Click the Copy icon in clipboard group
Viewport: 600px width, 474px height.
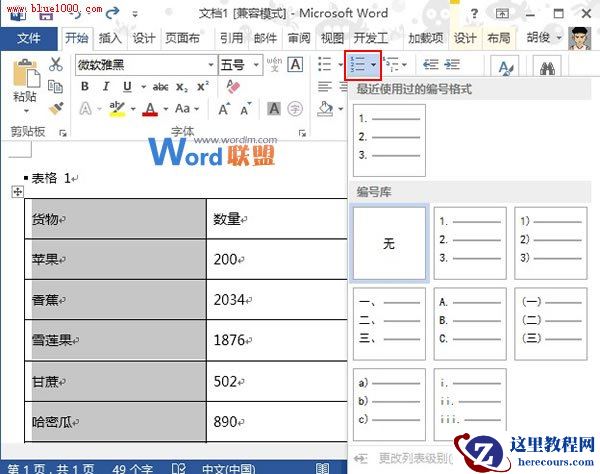pyautogui.click(x=55, y=87)
